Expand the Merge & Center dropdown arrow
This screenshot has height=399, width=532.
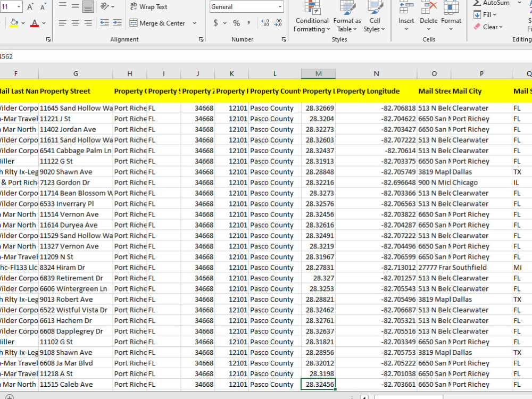tap(194, 23)
